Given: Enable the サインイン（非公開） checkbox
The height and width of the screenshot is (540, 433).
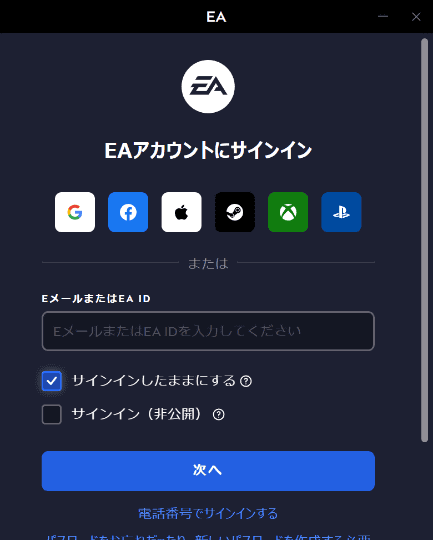Looking at the screenshot, I should coord(52,414).
